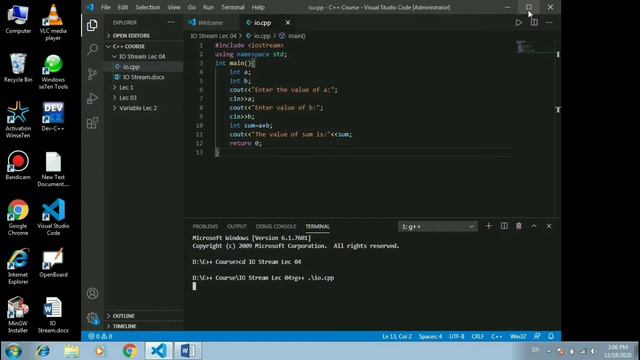Viewport: 640px width, 360px height.
Task: Switch to the Problems panel tab
Action: pyautogui.click(x=205, y=227)
